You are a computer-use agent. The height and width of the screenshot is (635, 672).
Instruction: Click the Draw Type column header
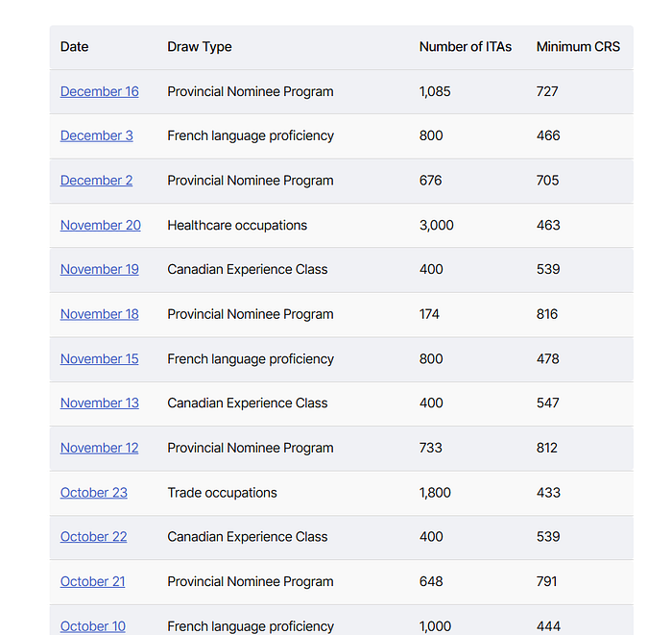200,47
